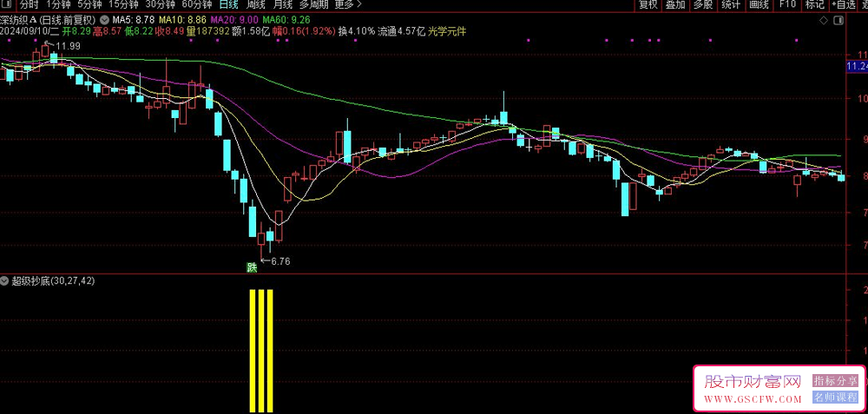Click the 统计 statistics button

pos(731,5)
